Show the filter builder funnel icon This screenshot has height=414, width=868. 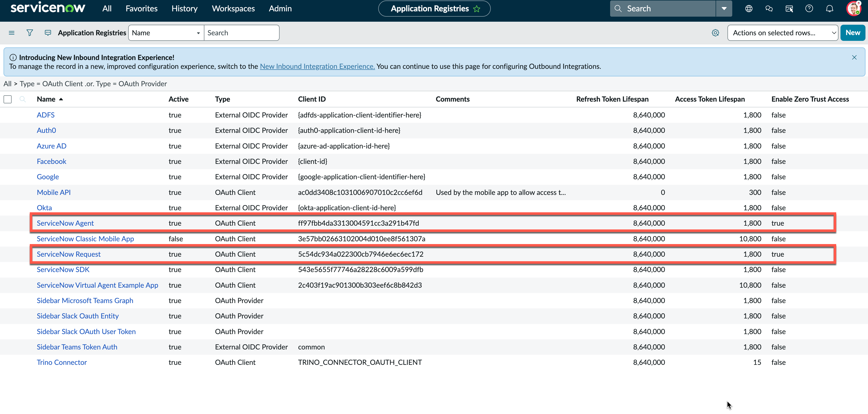(x=30, y=33)
